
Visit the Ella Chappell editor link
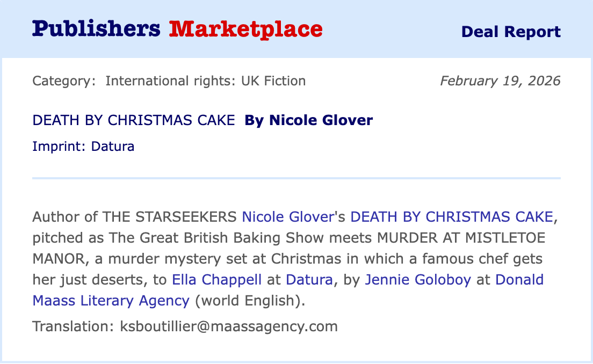(x=216, y=280)
